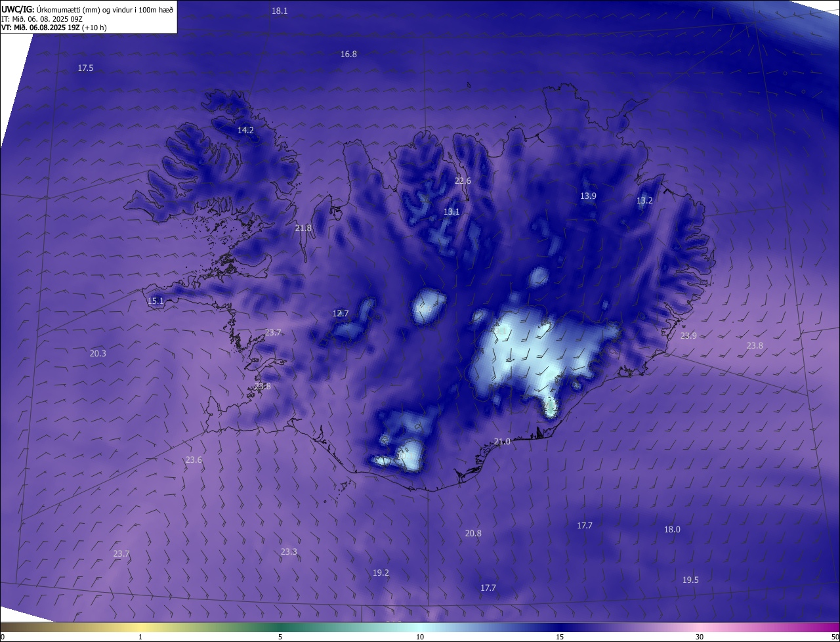The width and height of the screenshot is (840, 642).
Task: Click the legend tick label 1
Action: (x=140, y=637)
